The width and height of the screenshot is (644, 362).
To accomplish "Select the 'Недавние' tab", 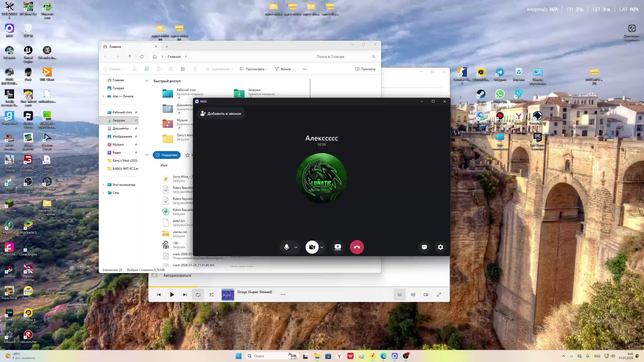I will pyautogui.click(x=167, y=155).
